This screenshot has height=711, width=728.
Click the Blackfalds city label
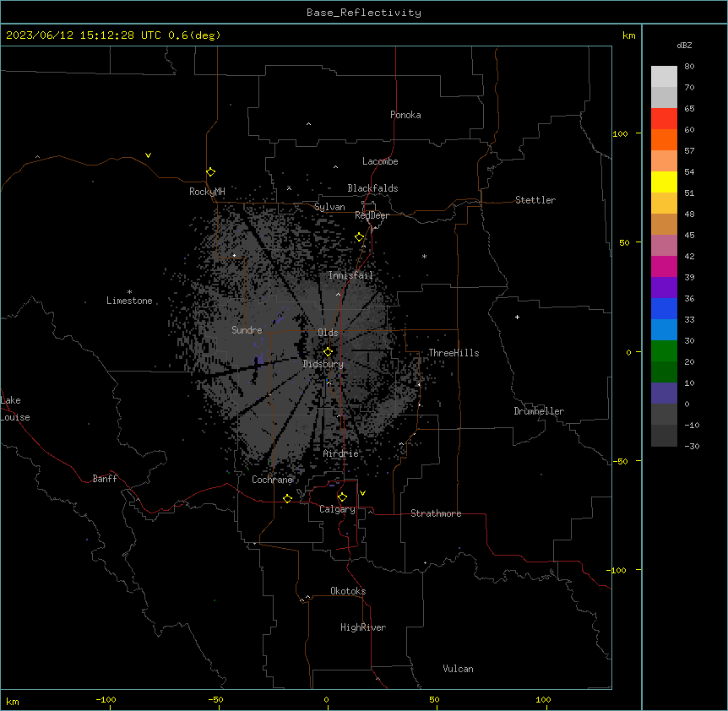click(x=372, y=188)
